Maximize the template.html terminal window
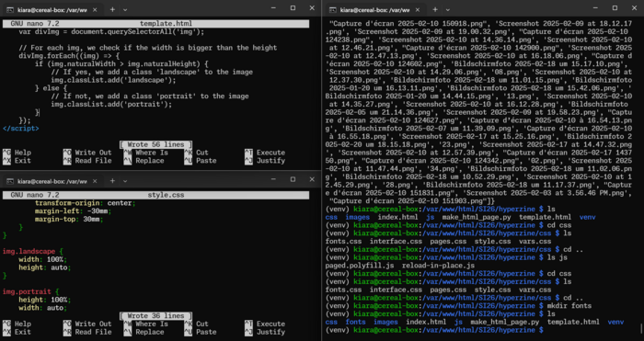This screenshot has height=341, width=644. (x=293, y=7)
